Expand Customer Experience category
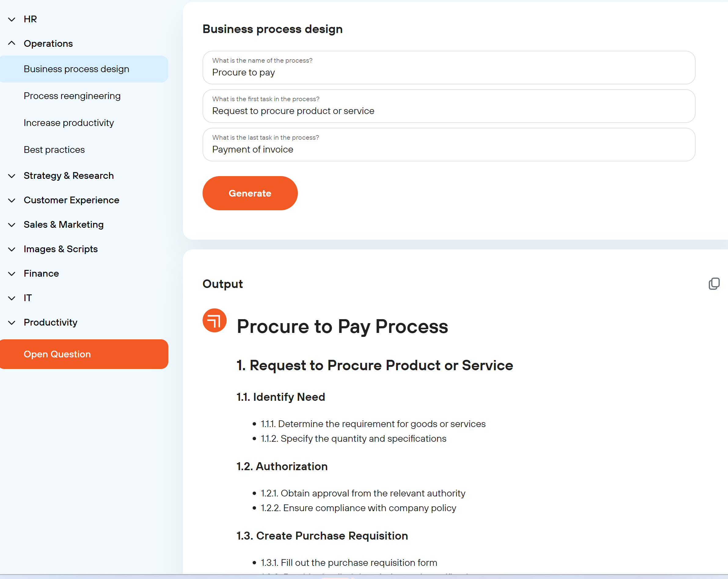 (12, 200)
